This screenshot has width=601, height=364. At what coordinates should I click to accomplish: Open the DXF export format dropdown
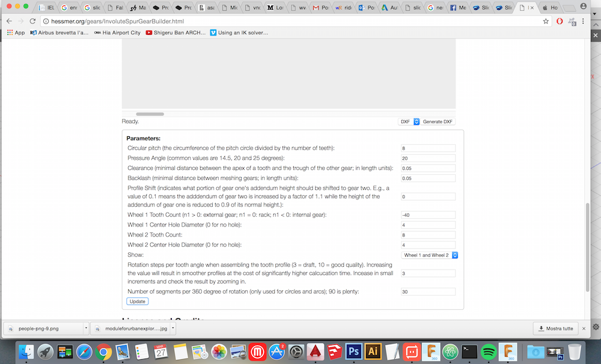click(x=409, y=121)
